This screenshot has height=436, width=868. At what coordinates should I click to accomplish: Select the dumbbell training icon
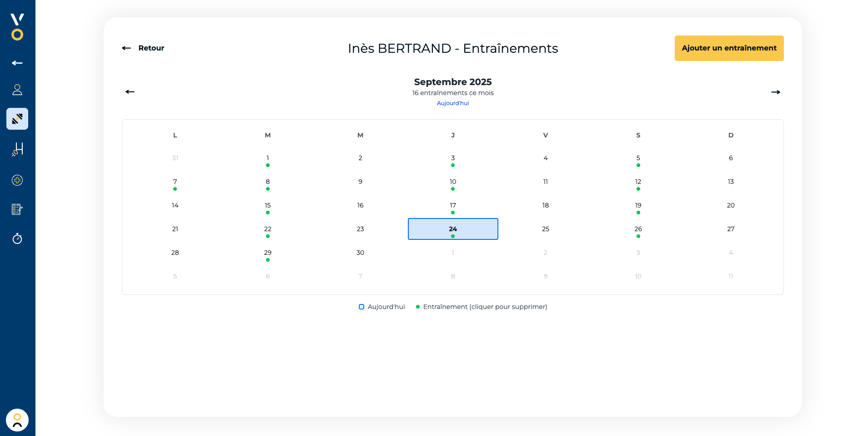(x=17, y=119)
